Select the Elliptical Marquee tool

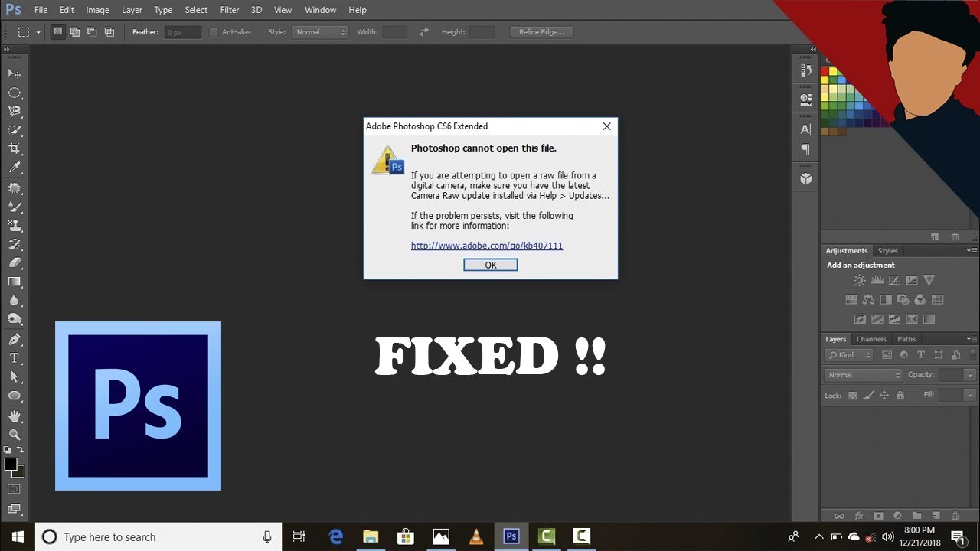pyautogui.click(x=14, y=93)
